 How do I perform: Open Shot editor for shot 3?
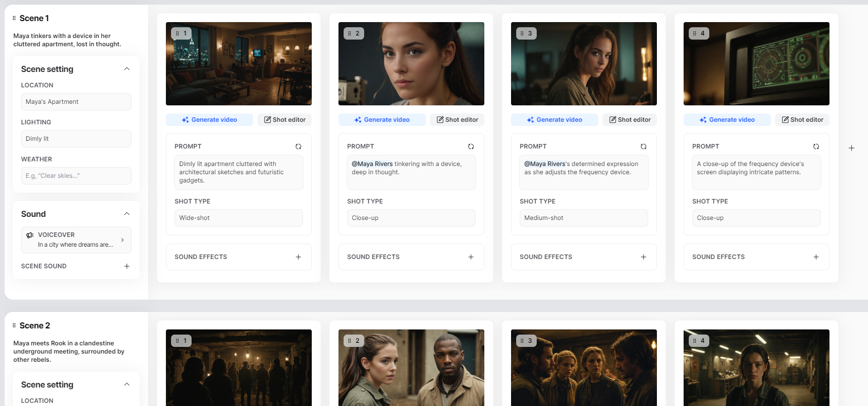tap(630, 120)
